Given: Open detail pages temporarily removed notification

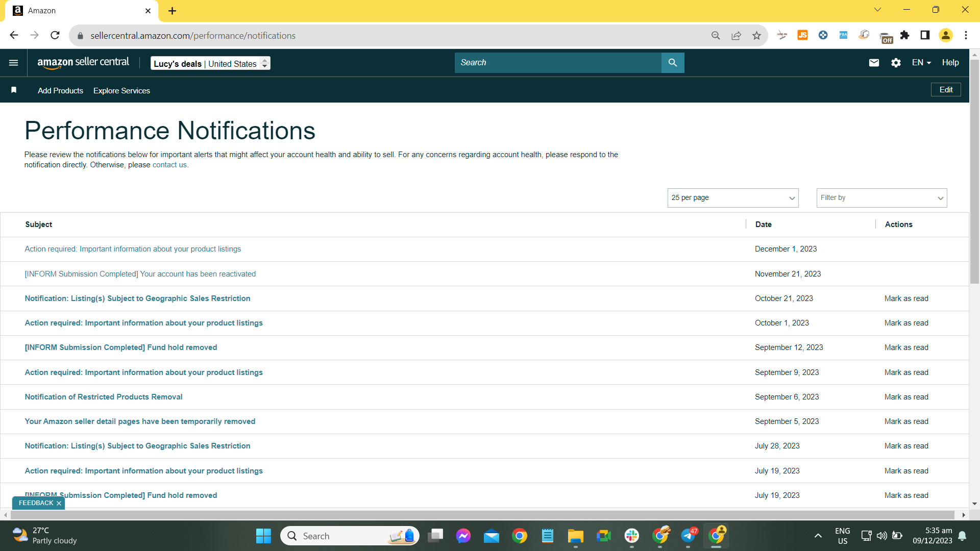Looking at the screenshot, I should click(140, 421).
